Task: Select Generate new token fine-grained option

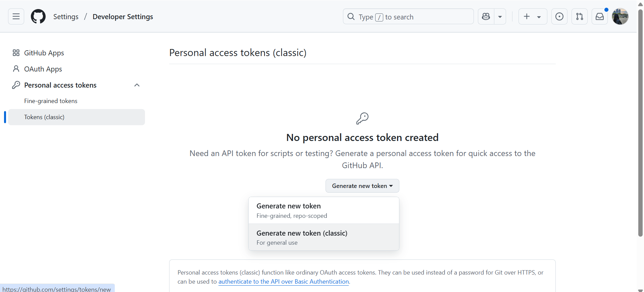Action: (324, 210)
